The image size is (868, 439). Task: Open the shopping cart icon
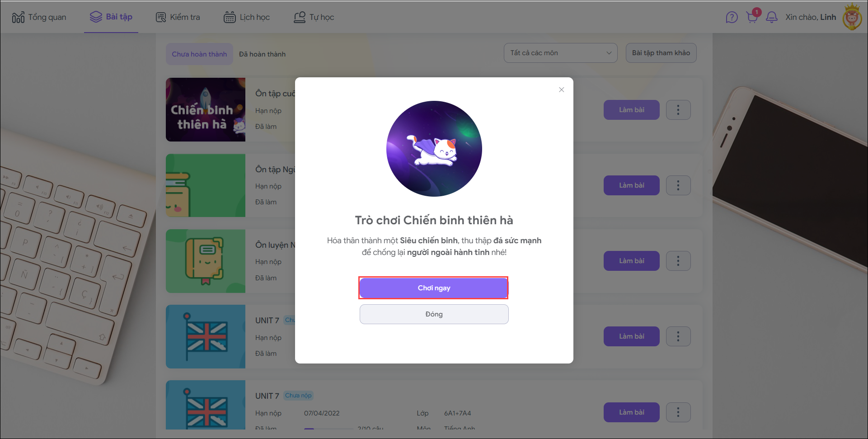[x=752, y=17]
